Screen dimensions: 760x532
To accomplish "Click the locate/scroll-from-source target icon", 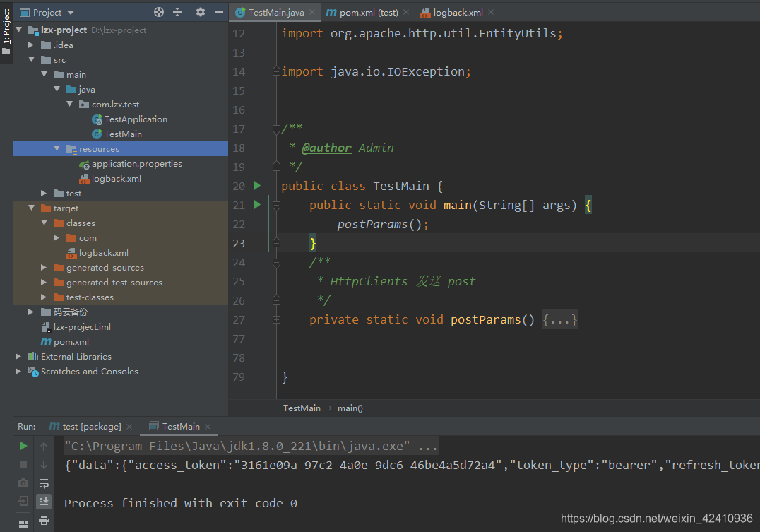I will click(x=159, y=12).
